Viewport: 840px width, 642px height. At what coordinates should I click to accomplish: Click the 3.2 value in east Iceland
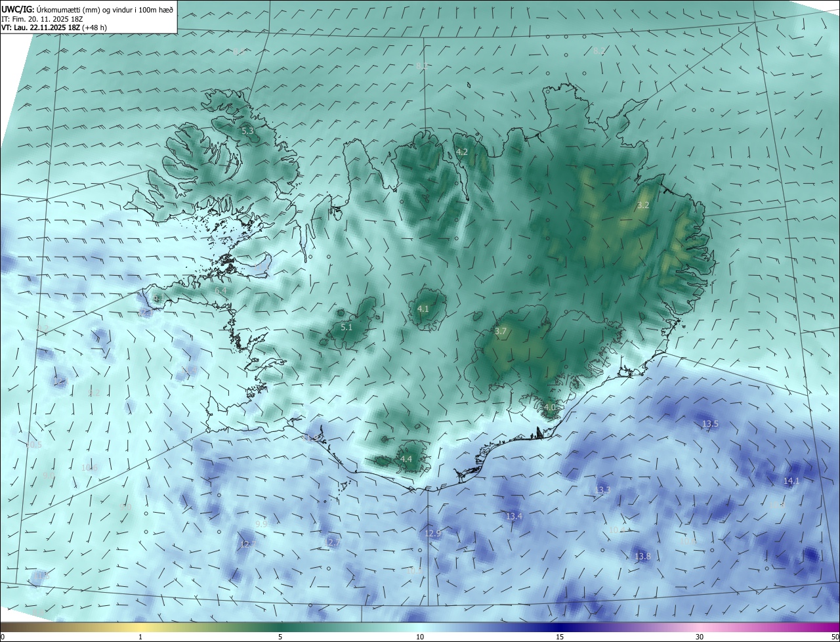click(643, 205)
